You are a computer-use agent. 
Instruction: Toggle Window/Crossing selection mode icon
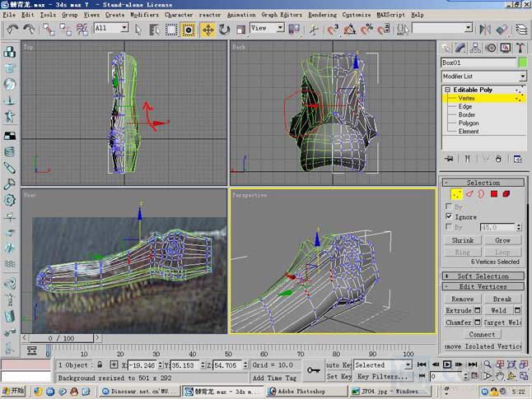coord(188,30)
